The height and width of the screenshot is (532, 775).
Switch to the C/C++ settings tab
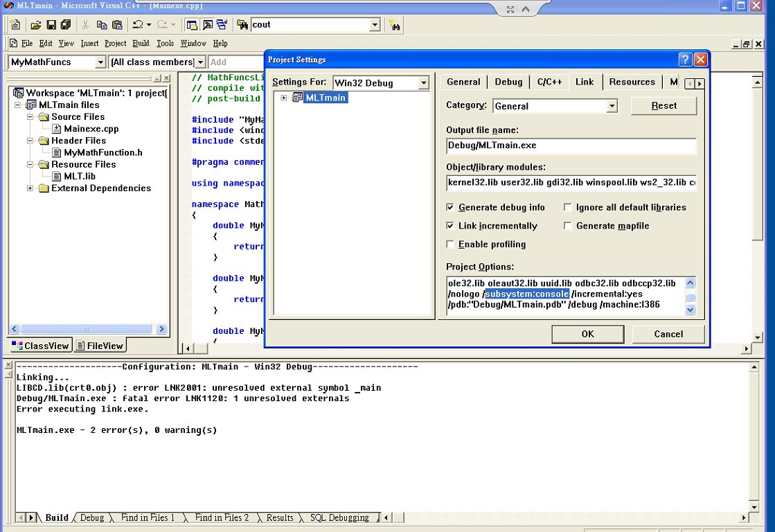pos(549,82)
